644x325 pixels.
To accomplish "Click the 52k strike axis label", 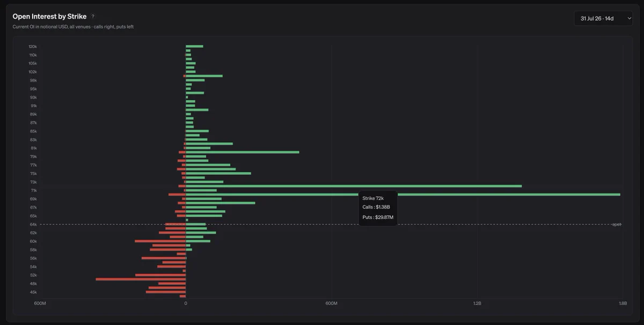I will (x=33, y=275).
